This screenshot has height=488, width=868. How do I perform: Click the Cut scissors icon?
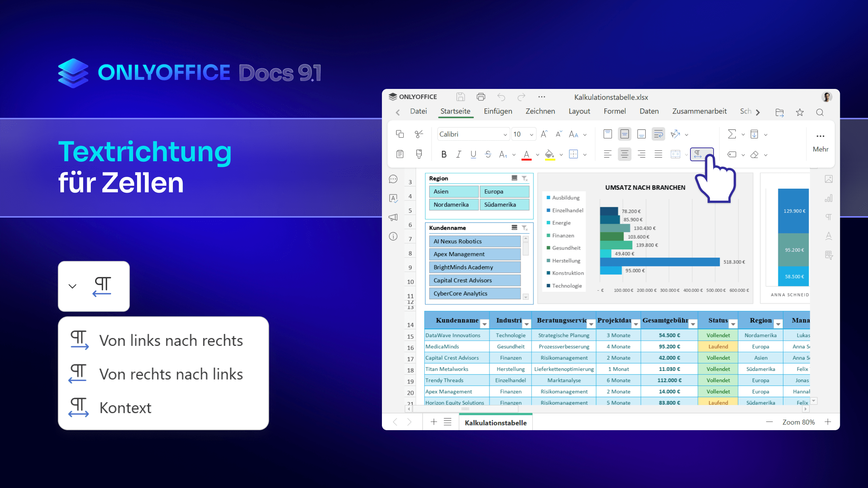pos(419,134)
